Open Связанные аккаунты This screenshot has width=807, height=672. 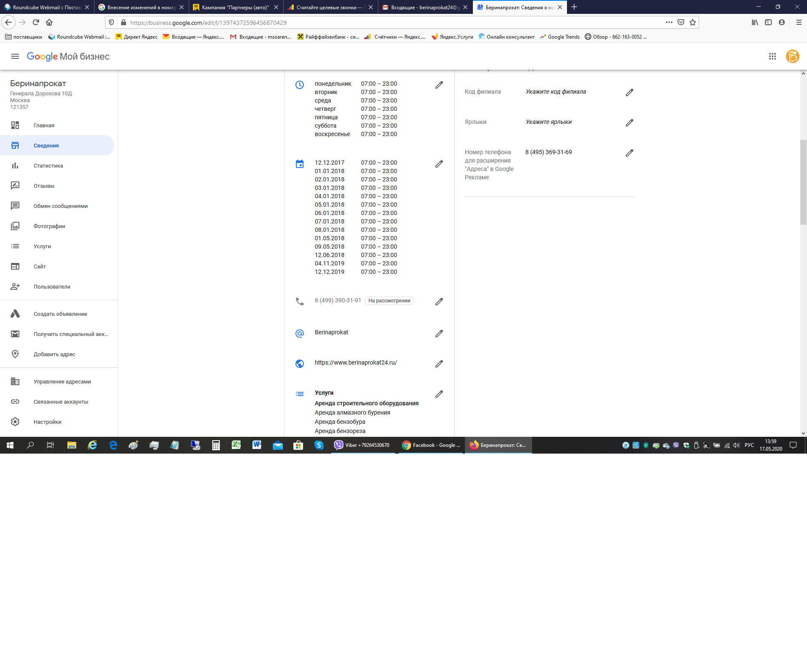click(x=57, y=402)
